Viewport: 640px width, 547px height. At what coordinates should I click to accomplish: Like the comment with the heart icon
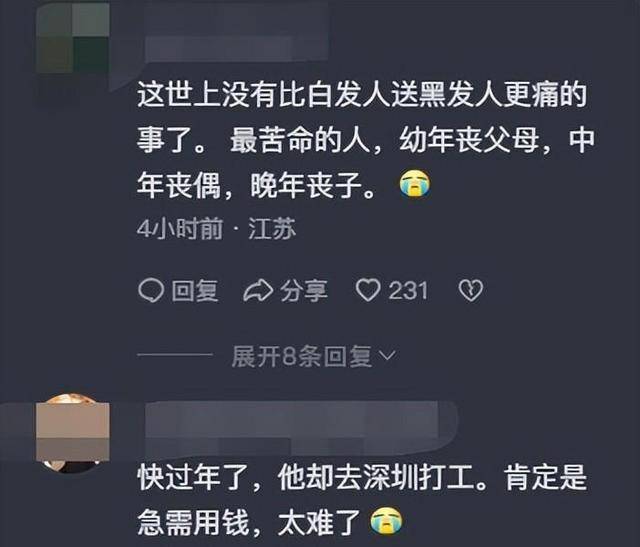click(x=368, y=290)
